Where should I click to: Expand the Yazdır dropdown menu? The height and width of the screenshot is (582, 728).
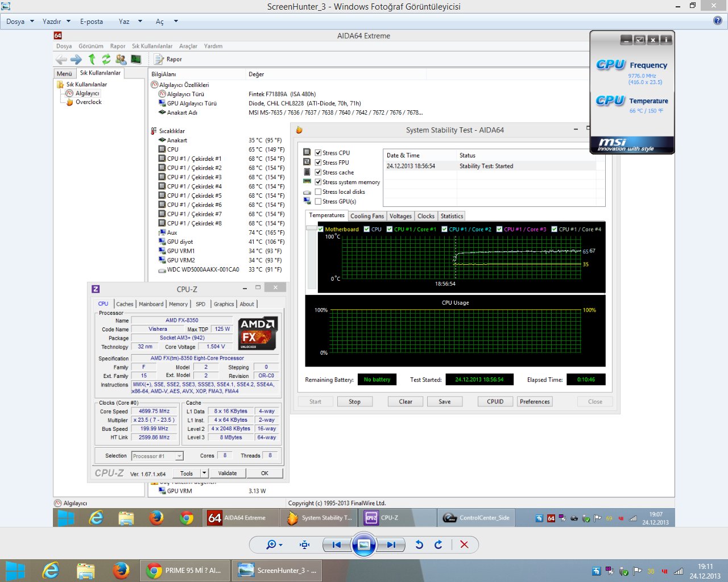56,22
